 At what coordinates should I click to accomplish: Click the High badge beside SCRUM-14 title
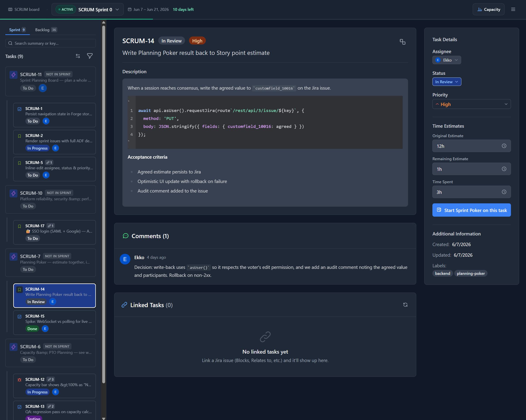tap(197, 41)
